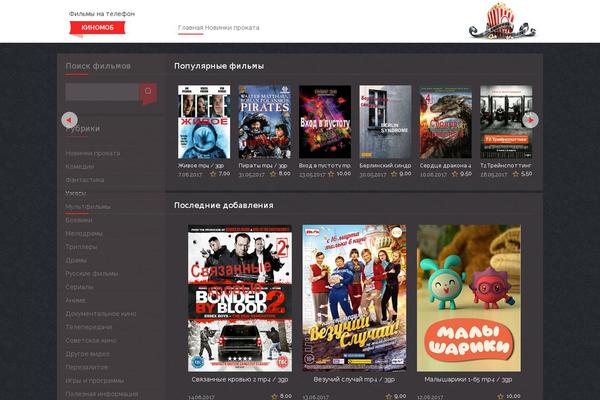Click the title Пираты mp4 / 3gp

(263, 166)
